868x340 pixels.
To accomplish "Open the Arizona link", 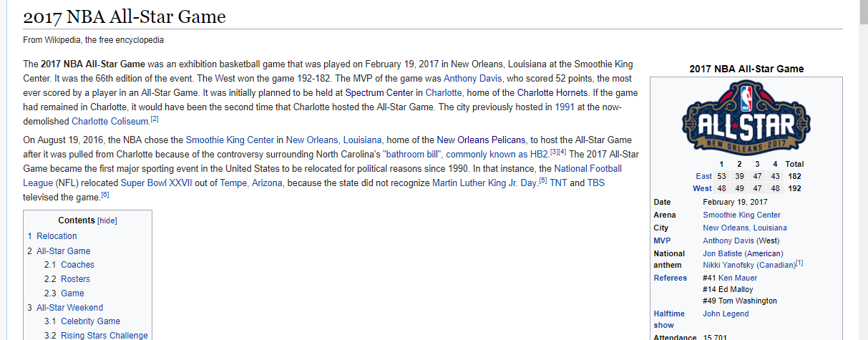I will (267, 183).
